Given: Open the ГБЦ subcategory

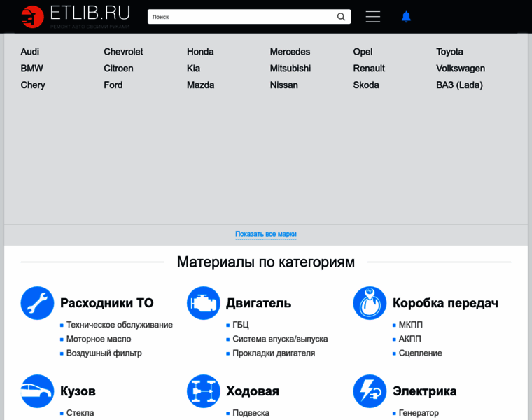Looking at the screenshot, I should (241, 325).
